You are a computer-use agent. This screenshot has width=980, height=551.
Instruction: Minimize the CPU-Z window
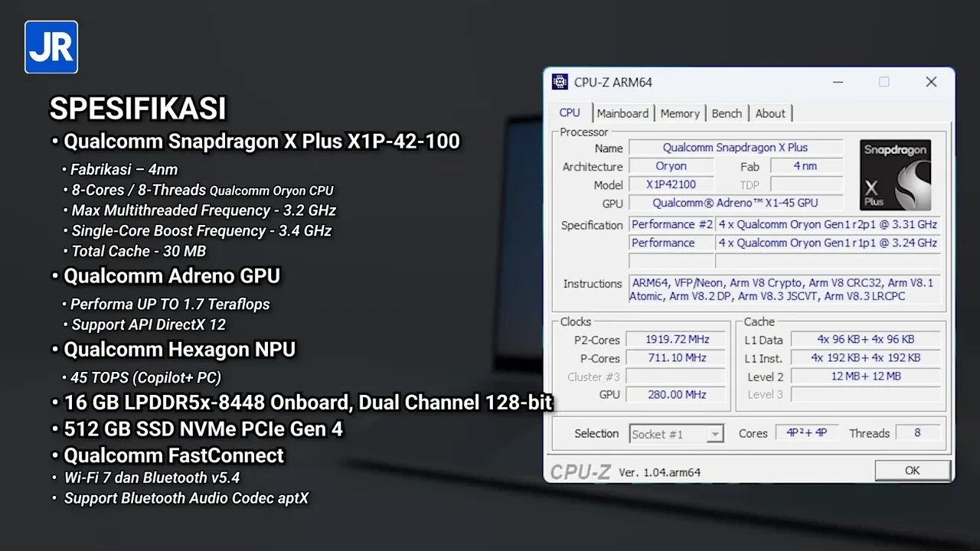838,82
